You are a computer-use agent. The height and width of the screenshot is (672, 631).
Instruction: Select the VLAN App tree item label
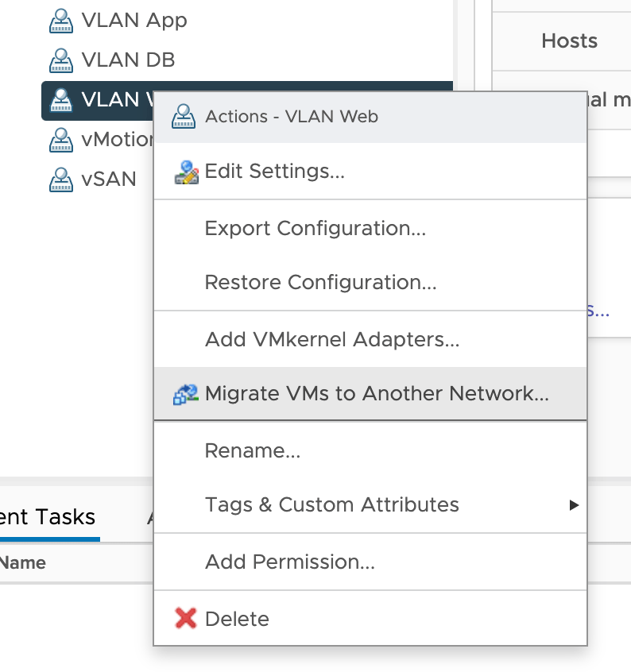pyautogui.click(x=134, y=21)
